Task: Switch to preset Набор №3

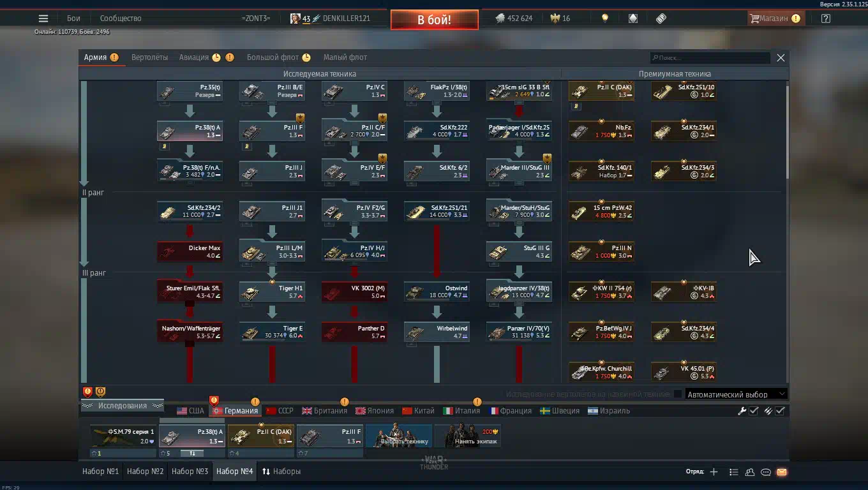Action: click(x=190, y=471)
